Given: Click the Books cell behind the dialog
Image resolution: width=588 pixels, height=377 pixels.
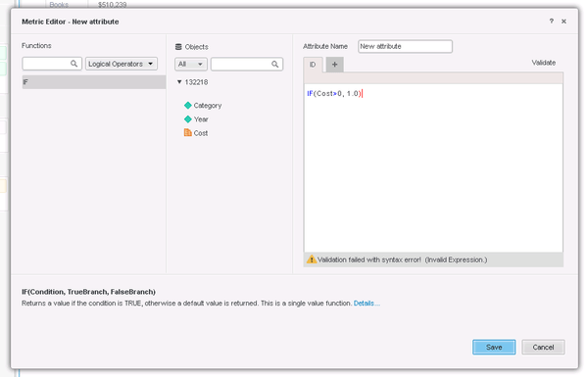Looking at the screenshot, I should point(59,5).
